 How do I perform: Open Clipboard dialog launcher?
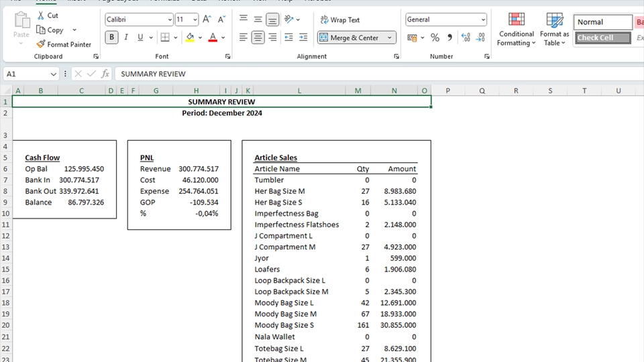tap(96, 56)
